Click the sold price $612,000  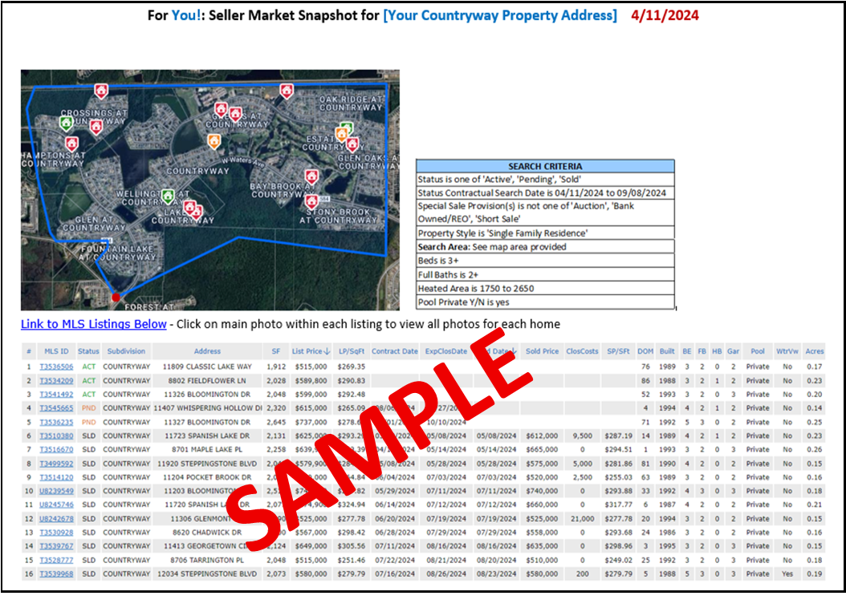[543, 436]
